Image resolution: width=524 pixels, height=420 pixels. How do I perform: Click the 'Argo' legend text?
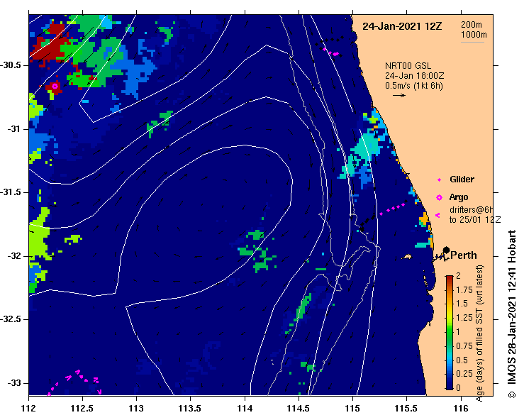[459, 197]
